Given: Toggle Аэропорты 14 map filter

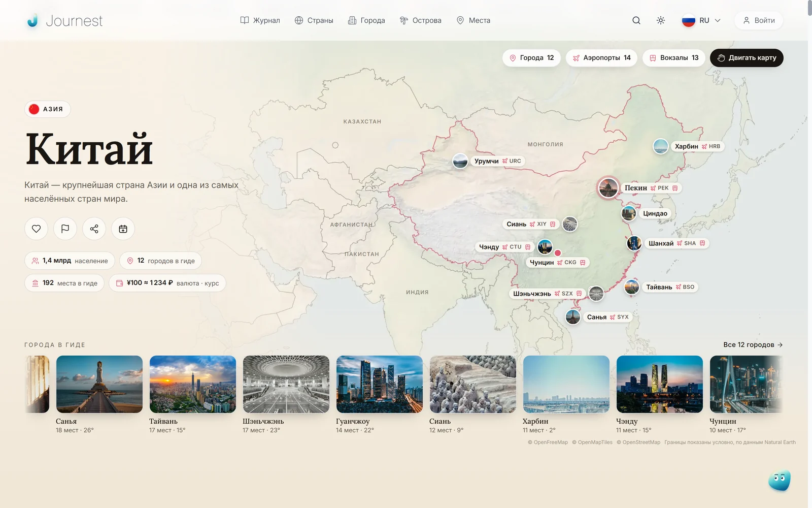Looking at the screenshot, I should point(601,58).
